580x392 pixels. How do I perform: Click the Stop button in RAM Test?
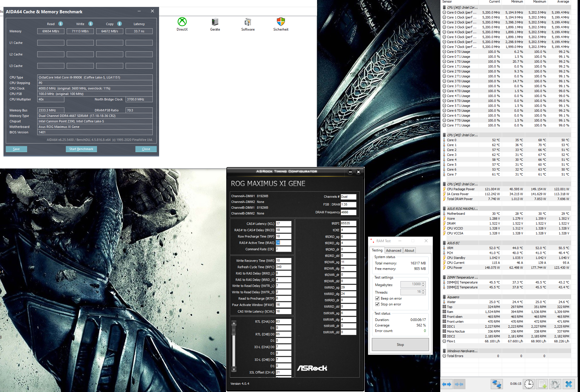(x=400, y=345)
